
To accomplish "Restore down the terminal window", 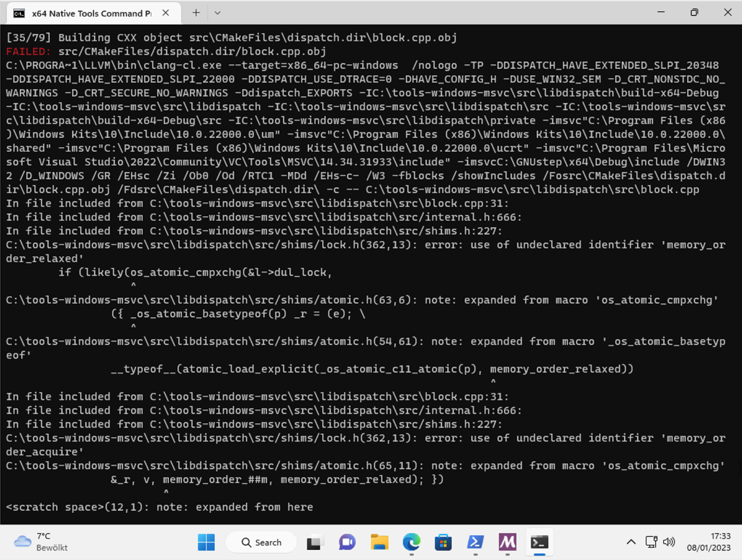I will pos(694,12).
